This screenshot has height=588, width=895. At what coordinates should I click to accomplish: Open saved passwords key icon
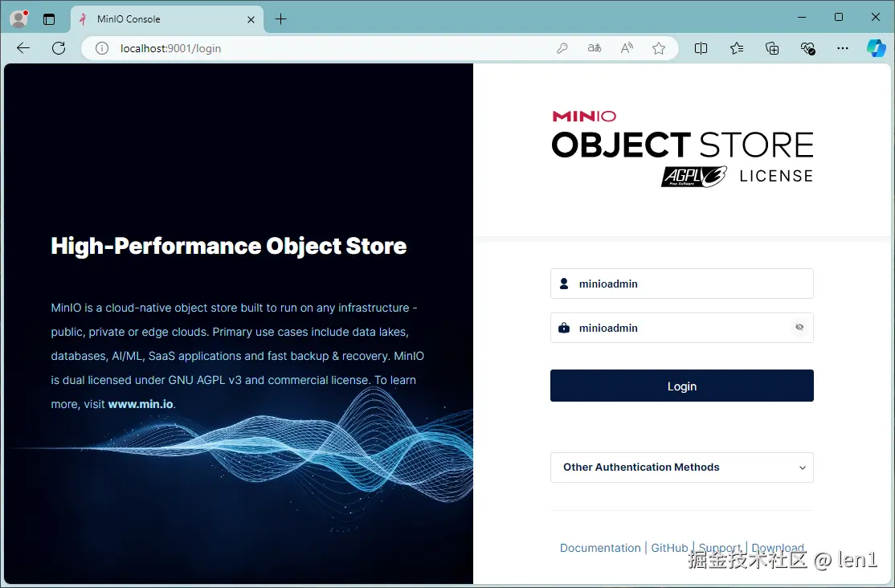point(562,48)
